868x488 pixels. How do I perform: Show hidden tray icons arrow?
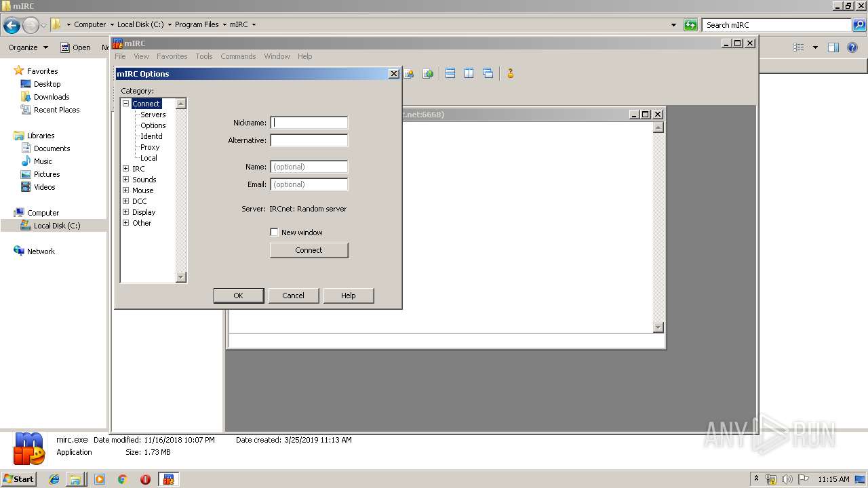click(x=757, y=479)
